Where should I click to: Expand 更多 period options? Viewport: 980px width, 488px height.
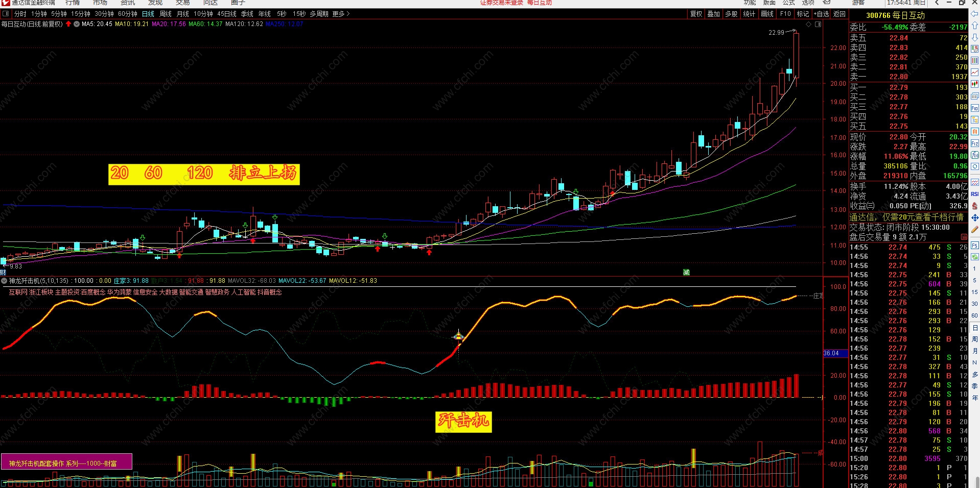coord(341,14)
